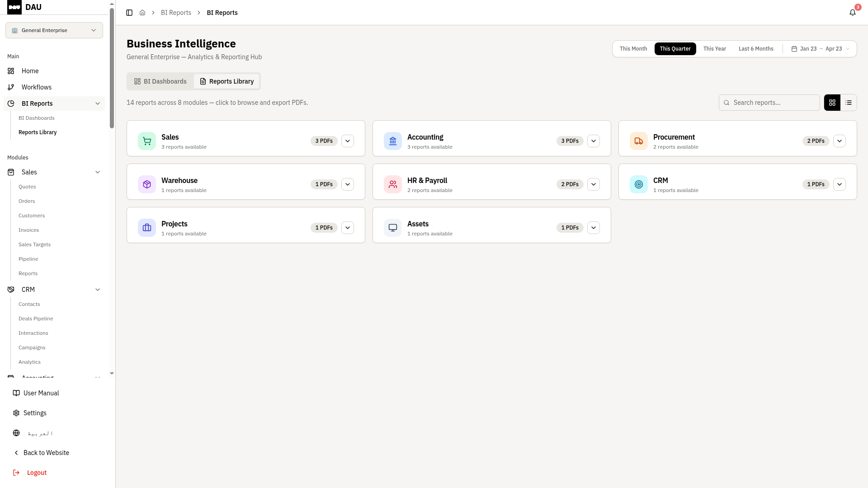Click the Procurement truck icon

[x=638, y=141]
